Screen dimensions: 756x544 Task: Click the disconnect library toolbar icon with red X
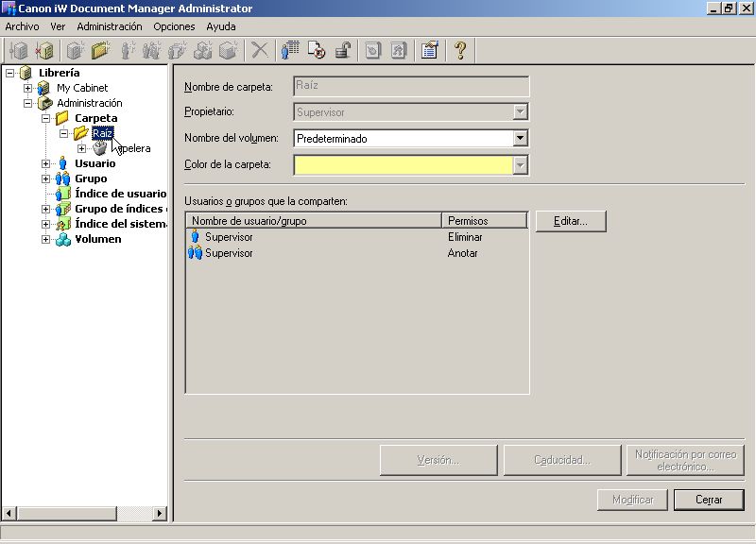[44, 50]
